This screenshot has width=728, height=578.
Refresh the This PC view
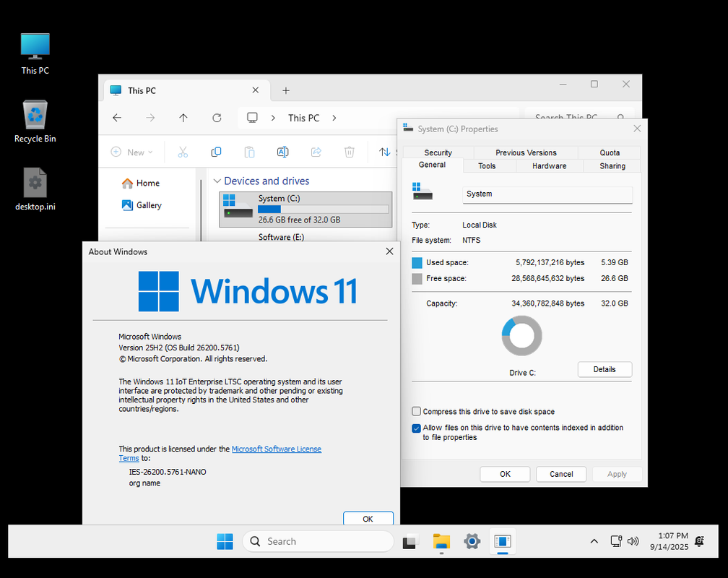[x=217, y=118]
